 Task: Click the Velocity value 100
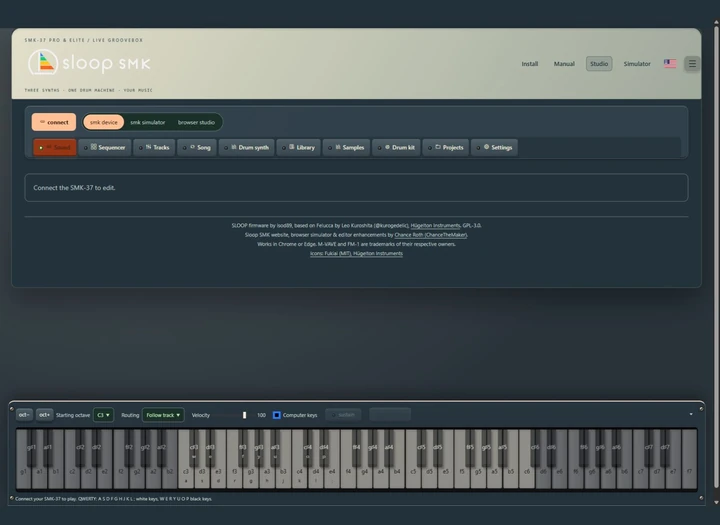[x=261, y=415]
